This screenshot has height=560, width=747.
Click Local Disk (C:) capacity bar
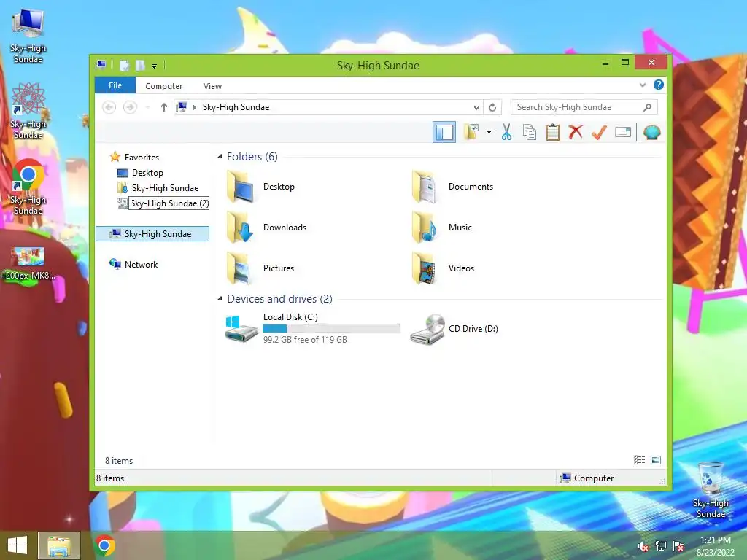(332, 329)
